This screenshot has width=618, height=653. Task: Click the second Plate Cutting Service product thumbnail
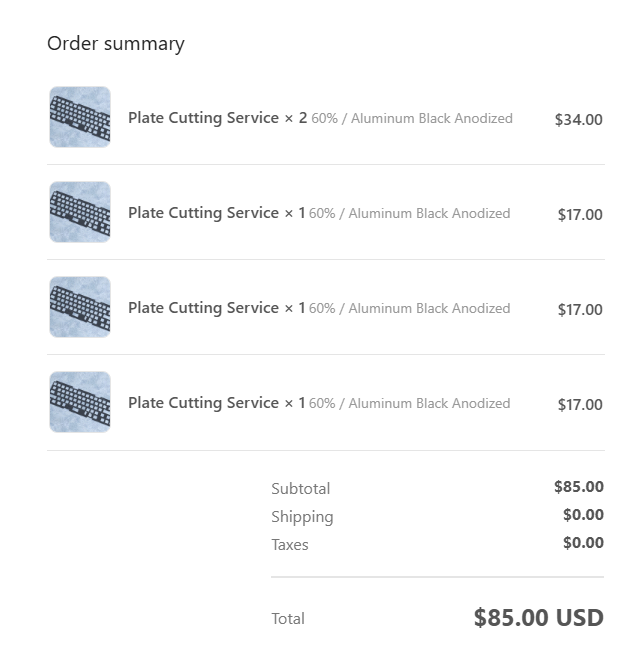(x=80, y=212)
